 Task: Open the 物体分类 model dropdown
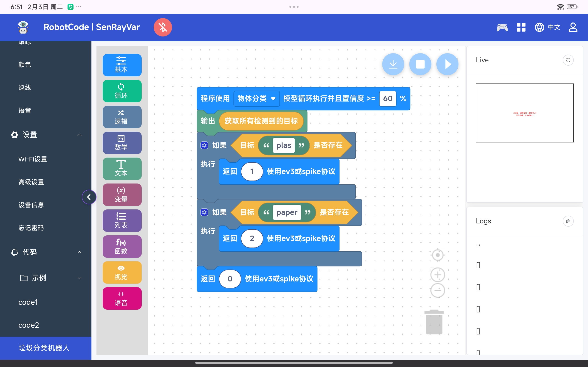click(x=256, y=99)
